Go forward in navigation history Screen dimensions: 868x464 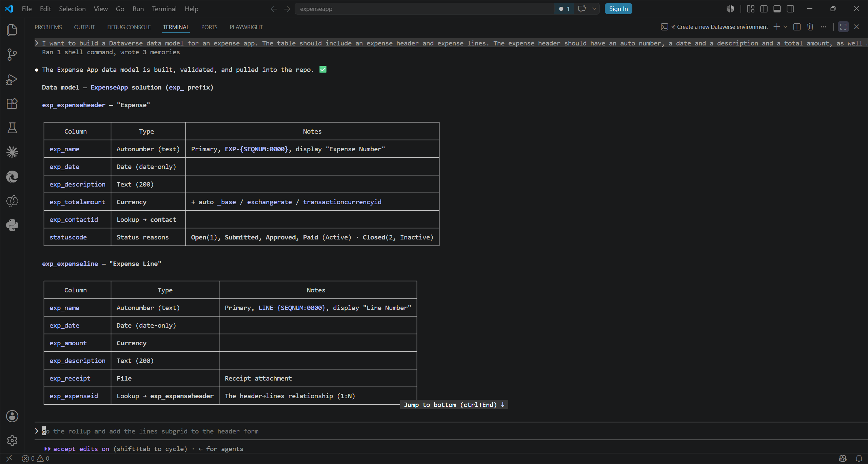click(x=287, y=9)
